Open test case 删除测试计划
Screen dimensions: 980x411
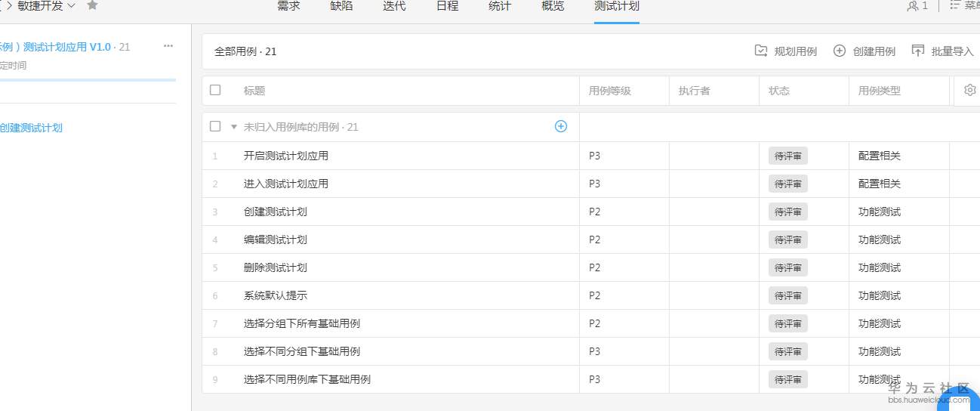tap(276, 268)
